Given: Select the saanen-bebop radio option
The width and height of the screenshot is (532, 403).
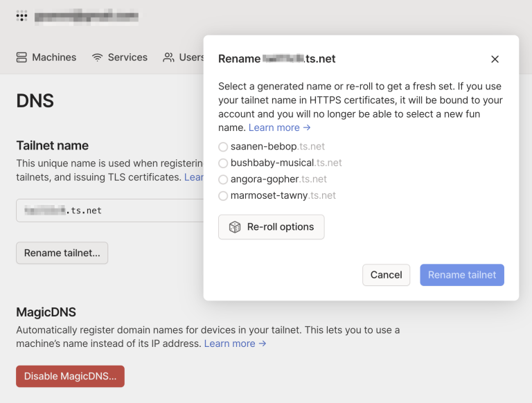Looking at the screenshot, I should (x=223, y=147).
